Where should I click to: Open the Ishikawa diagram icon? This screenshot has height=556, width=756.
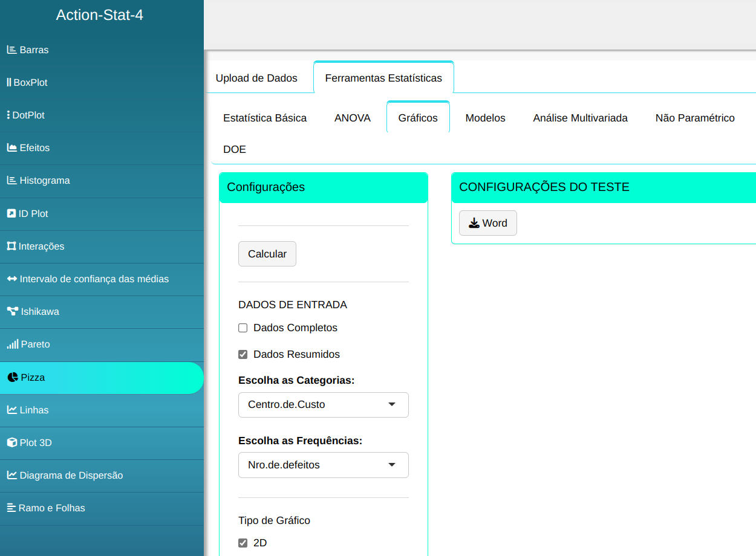point(12,312)
